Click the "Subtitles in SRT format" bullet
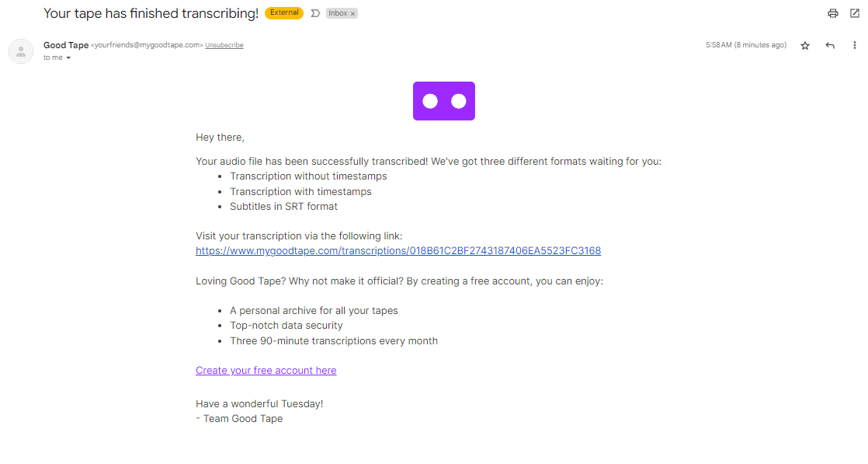Screen dimensions: 868x464 tap(283, 207)
